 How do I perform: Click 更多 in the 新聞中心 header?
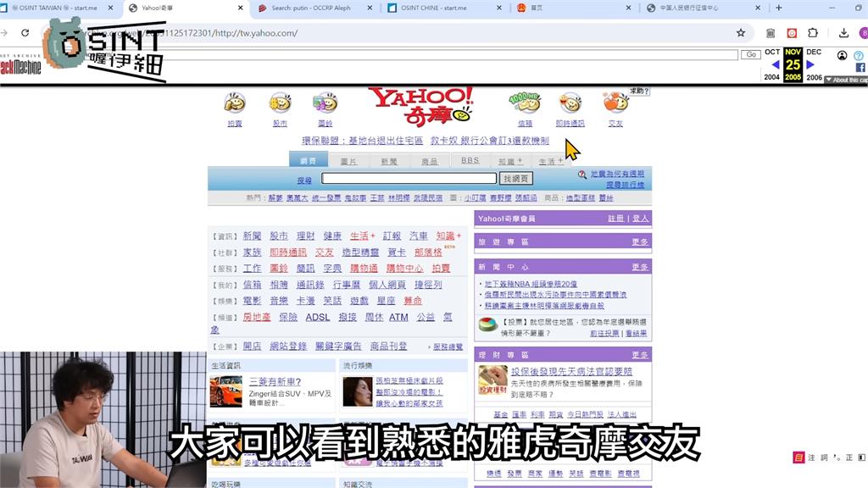click(640, 267)
